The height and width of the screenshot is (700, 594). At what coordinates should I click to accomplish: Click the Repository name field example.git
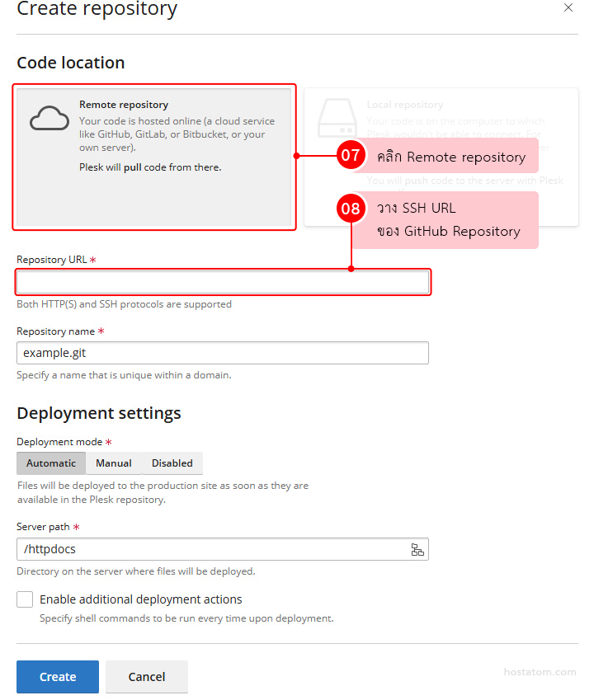(223, 353)
